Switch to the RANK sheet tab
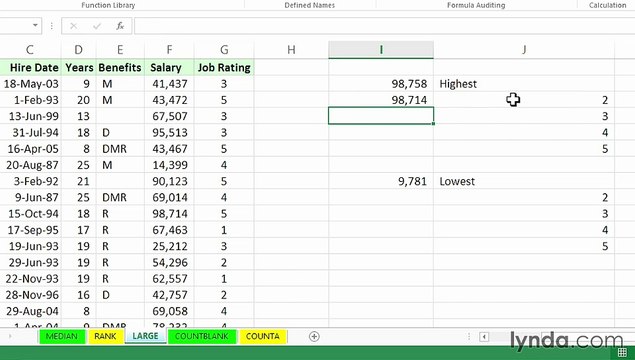This screenshot has width=635, height=360. click(x=105, y=336)
